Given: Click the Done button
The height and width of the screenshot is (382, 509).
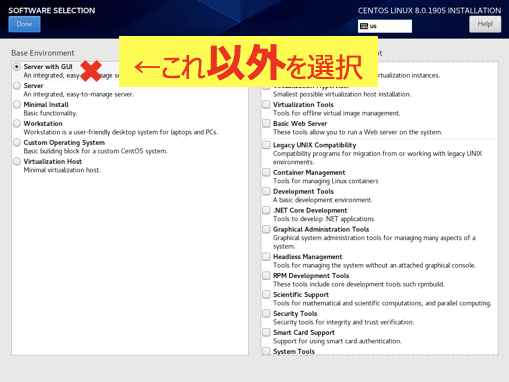Looking at the screenshot, I should 24,24.
